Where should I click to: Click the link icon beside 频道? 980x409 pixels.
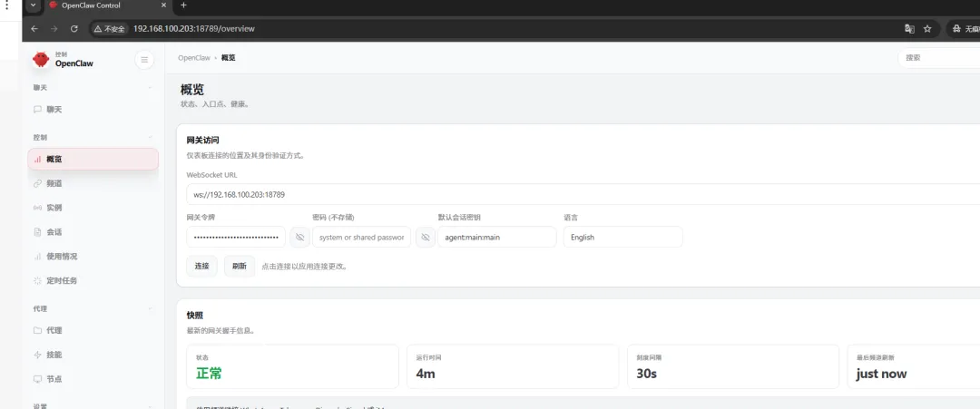[37, 183]
